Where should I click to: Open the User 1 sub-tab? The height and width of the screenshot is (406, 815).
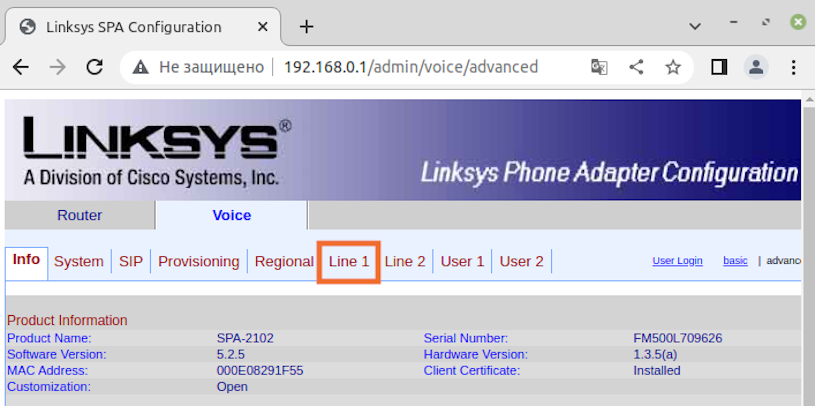click(x=462, y=261)
